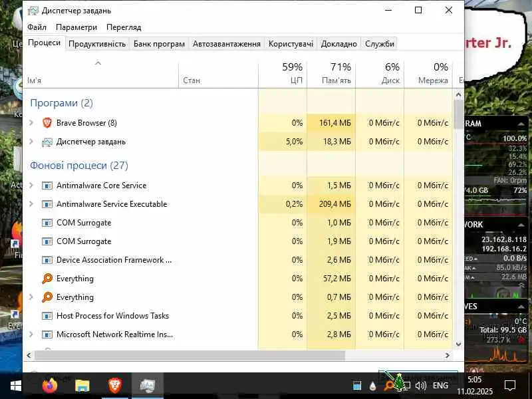Click the vertical scrollbar up arrow
This screenshot has width=532, height=399.
point(458,95)
